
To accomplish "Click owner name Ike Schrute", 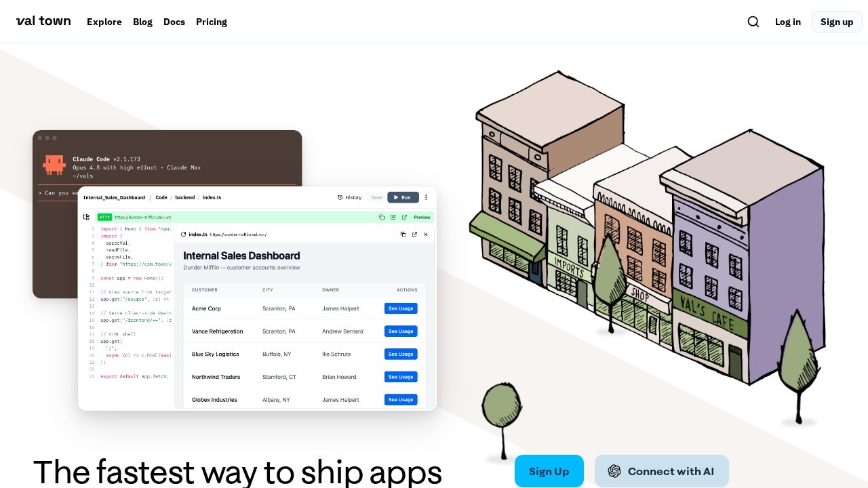I will [336, 354].
